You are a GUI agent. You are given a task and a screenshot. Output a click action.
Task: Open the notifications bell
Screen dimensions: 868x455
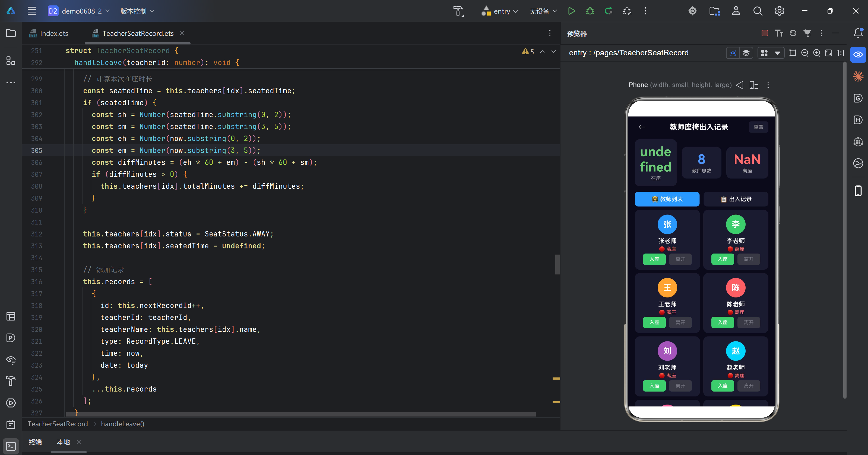click(858, 33)
